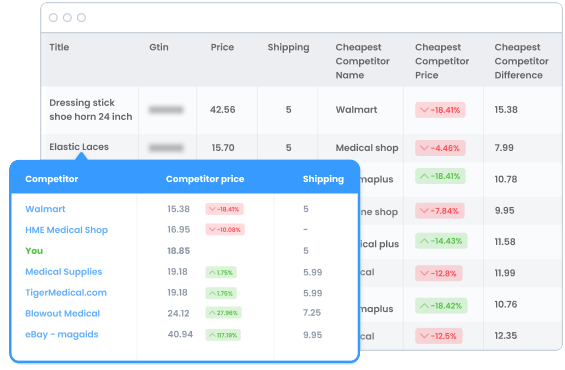Sort by the Price column header
Screen dimensions: 565x370
(222, 47)
